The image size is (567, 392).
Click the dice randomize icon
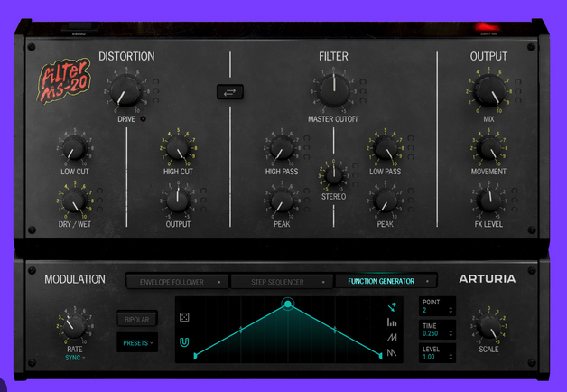(184, 317)
